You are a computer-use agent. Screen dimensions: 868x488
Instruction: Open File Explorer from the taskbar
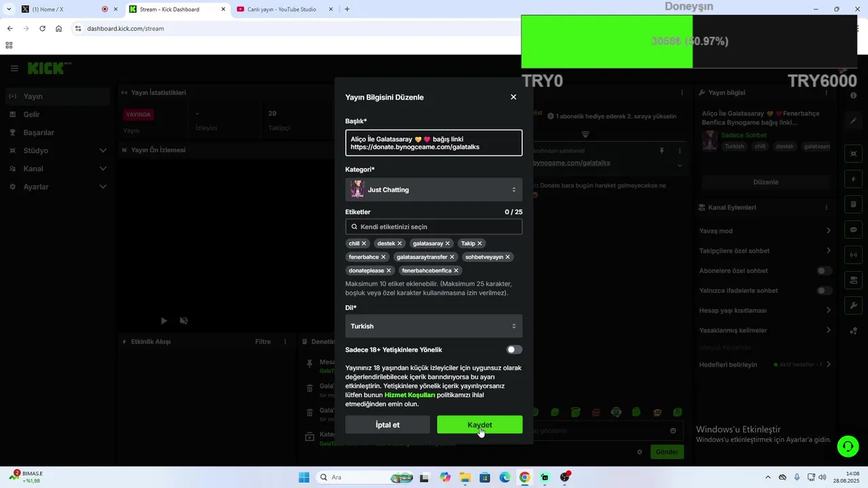click(x=465, y=477)
